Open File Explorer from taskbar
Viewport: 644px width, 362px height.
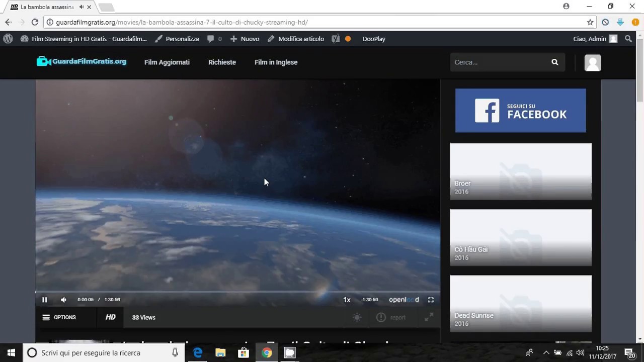[x=220, y=353]
